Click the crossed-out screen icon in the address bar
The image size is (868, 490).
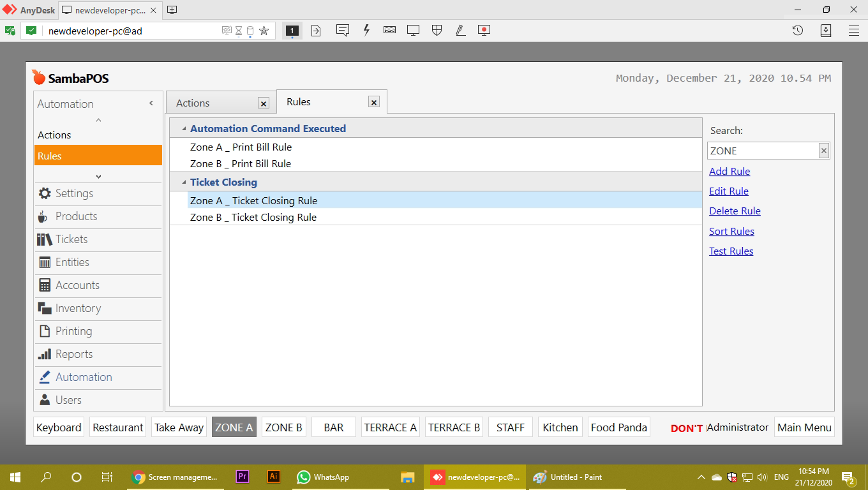[227, 31]
